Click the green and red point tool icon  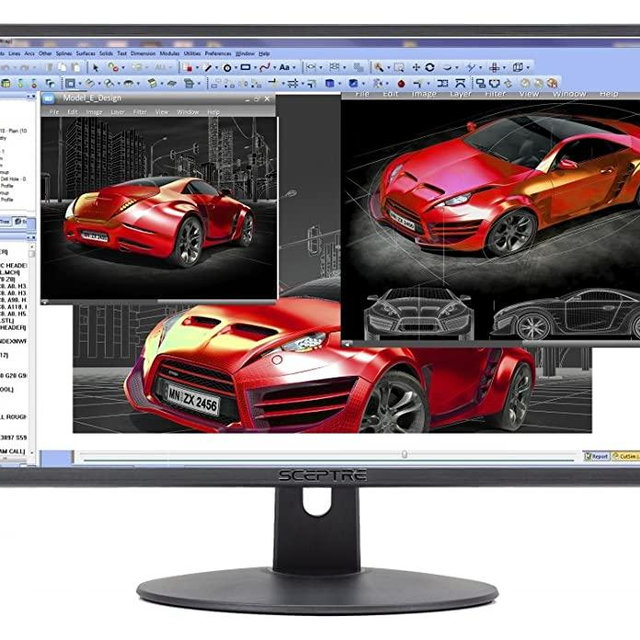click(x=113, y=67)
